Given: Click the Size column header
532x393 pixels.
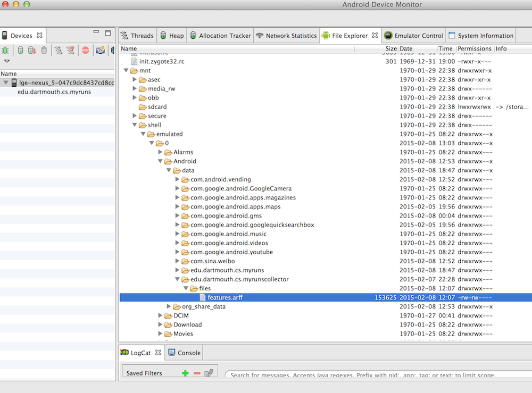Looking at the screenshot, I should click(376, 48).
